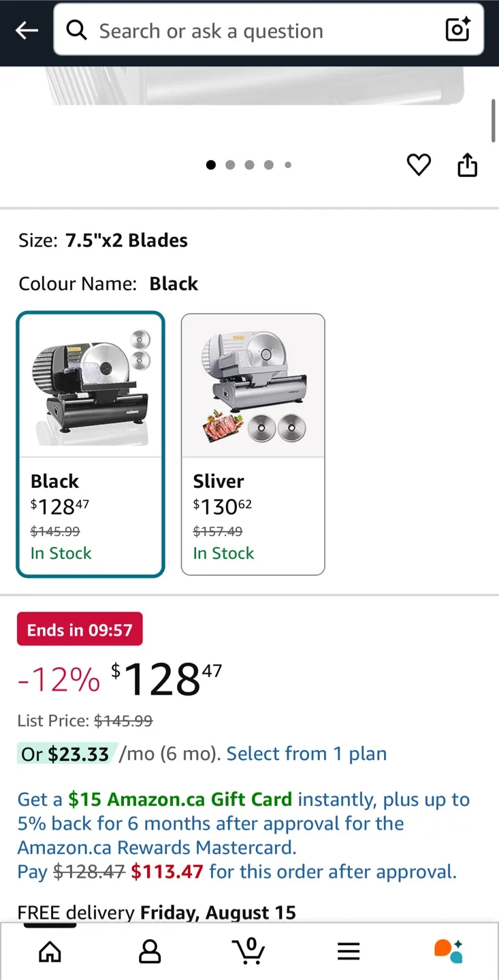Jump to the second carousel image dot
499x980 pixels.
(x=230, y=165)
